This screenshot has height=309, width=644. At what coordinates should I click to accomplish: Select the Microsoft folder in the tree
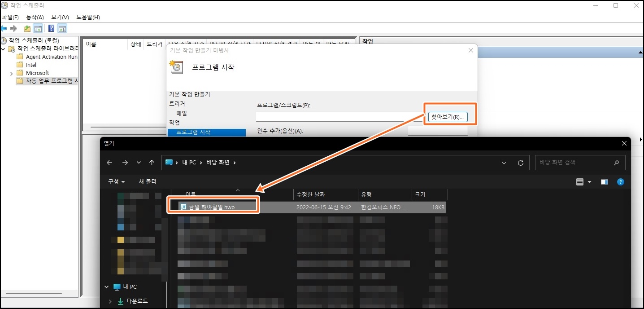click(x=37, y=73)
